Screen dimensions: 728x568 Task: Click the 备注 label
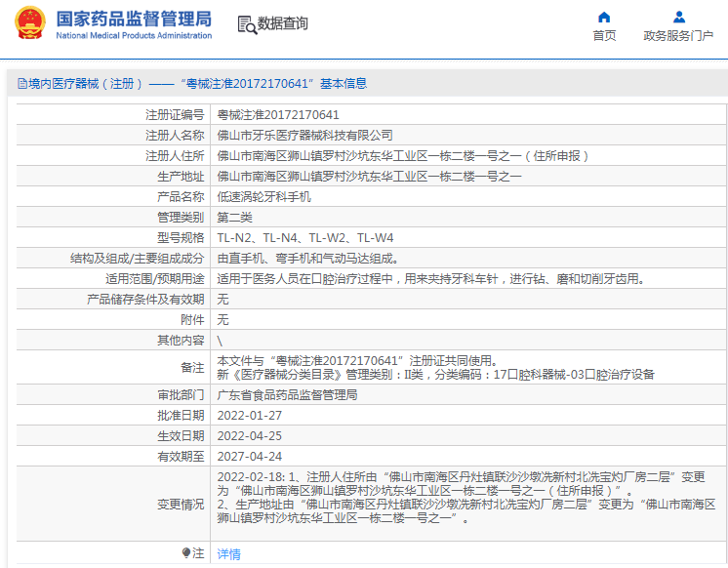coord(192,367)
